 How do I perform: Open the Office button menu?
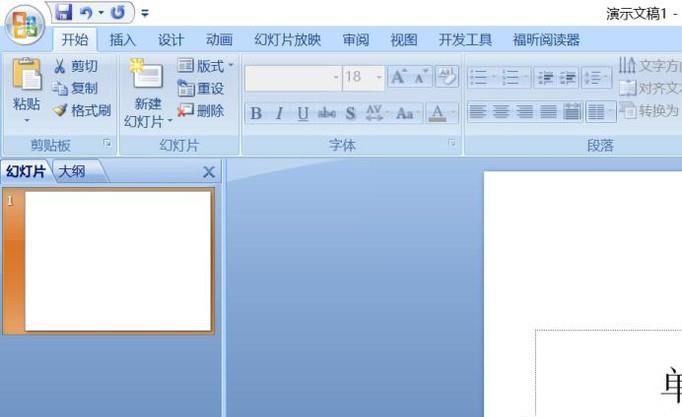coord(25,25)
